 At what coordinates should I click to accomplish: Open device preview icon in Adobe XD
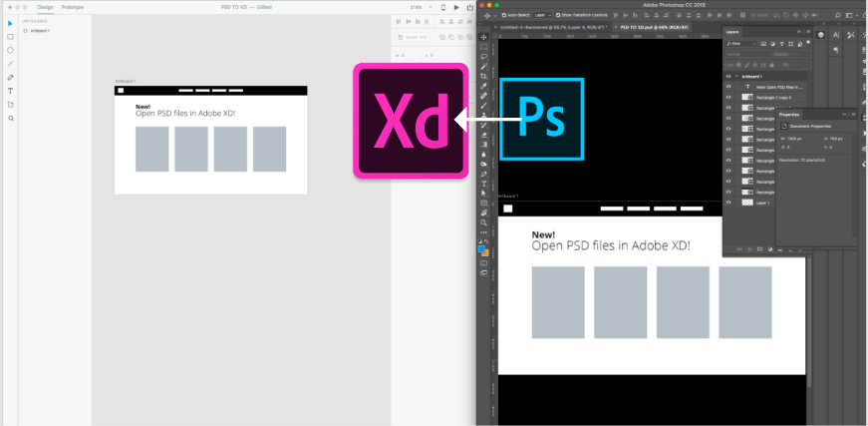click(443, 7)
